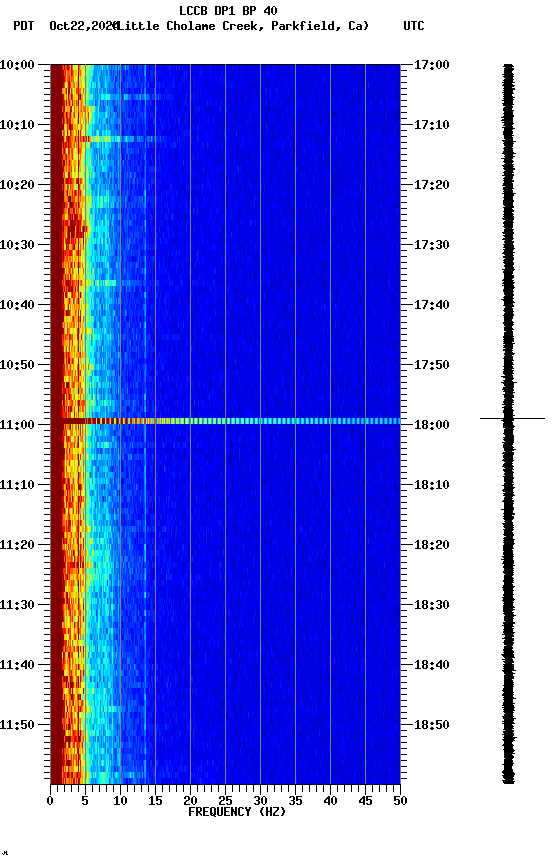552x864 pixels.
Task: Click the 17:00 UTC time label
Action: pyautogui.click(x=432, y=65)
